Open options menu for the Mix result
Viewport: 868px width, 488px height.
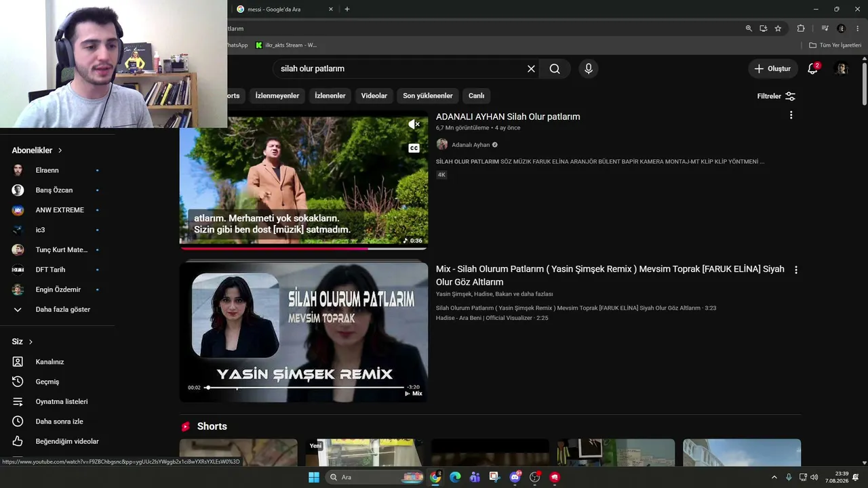[796, 270]
